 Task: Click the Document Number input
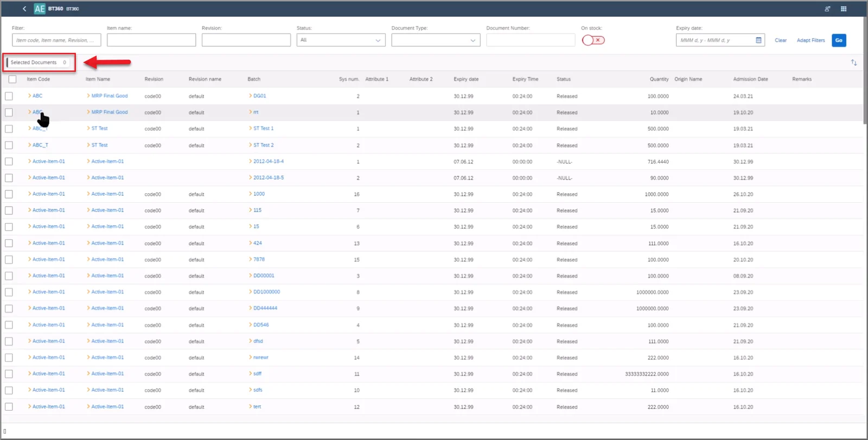[x=531, y=40]
